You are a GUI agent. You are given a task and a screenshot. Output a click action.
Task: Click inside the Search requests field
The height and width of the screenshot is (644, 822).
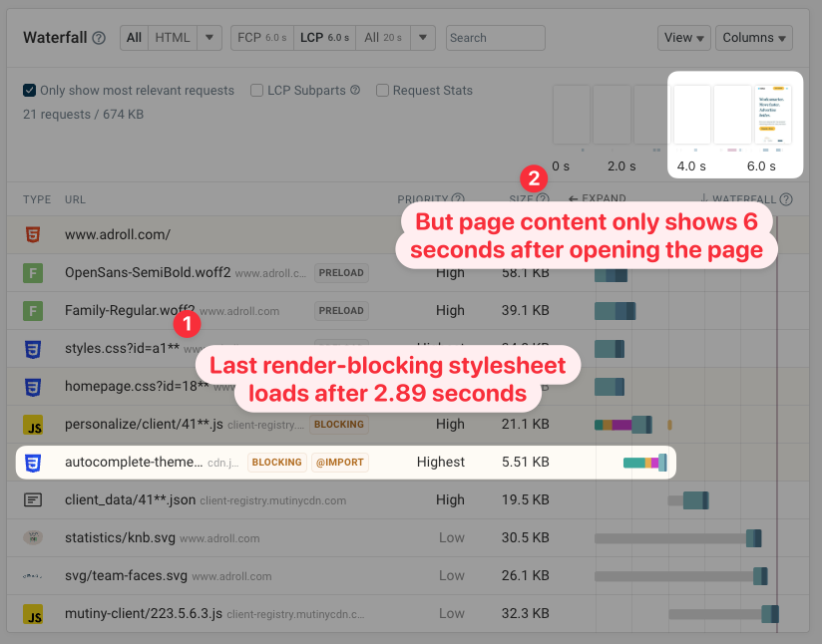[x=495, y=37]
